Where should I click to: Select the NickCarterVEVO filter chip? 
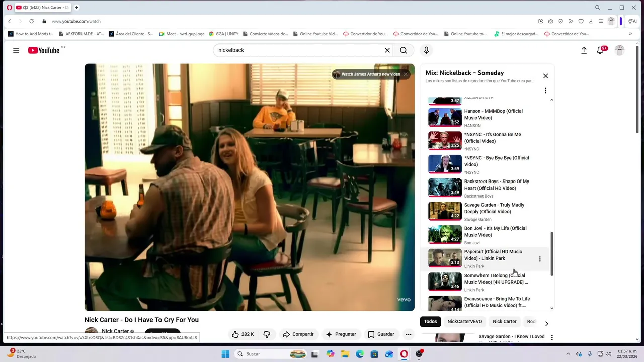(x=464, y=322)
